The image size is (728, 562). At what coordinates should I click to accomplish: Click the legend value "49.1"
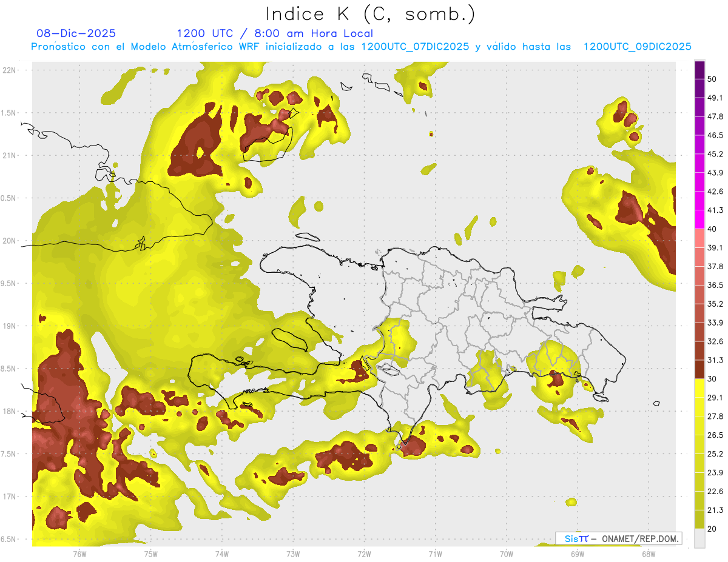click(x=715, y=98)
